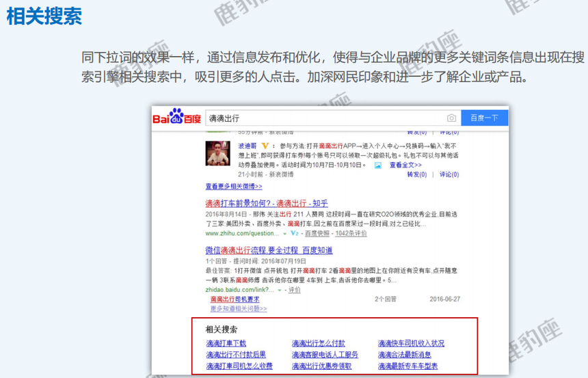588x378 pixels.
Task: Open related search 滴滴出行优惠券领取
Action: pyautogui.click(x=322, y=366)
